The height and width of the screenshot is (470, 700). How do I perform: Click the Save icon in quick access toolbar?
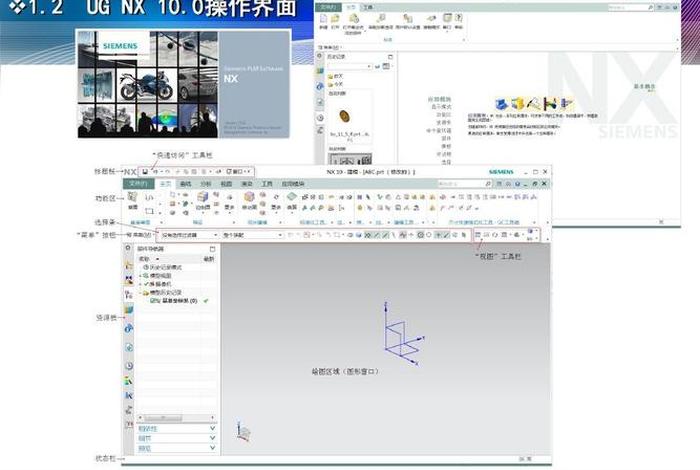144,173
